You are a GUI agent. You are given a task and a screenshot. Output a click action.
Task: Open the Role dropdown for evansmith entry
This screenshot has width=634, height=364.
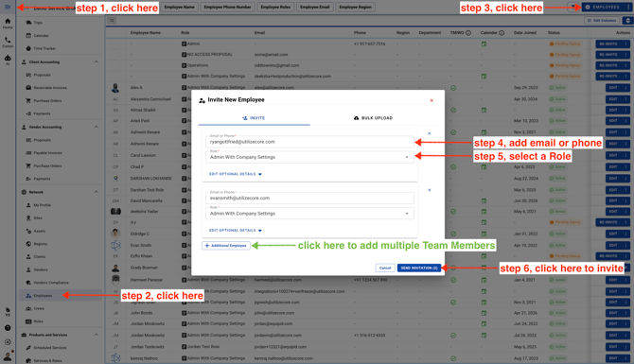point(309,214)
